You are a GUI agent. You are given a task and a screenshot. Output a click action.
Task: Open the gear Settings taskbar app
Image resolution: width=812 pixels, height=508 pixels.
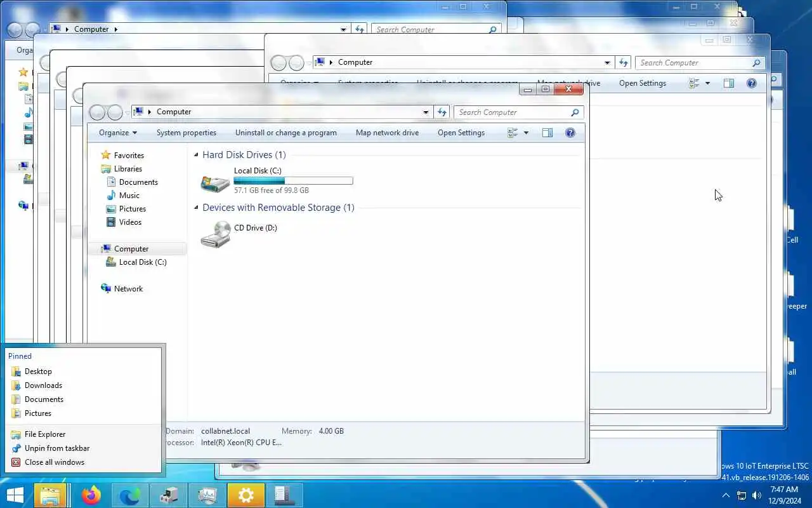[x=246, y=495]
